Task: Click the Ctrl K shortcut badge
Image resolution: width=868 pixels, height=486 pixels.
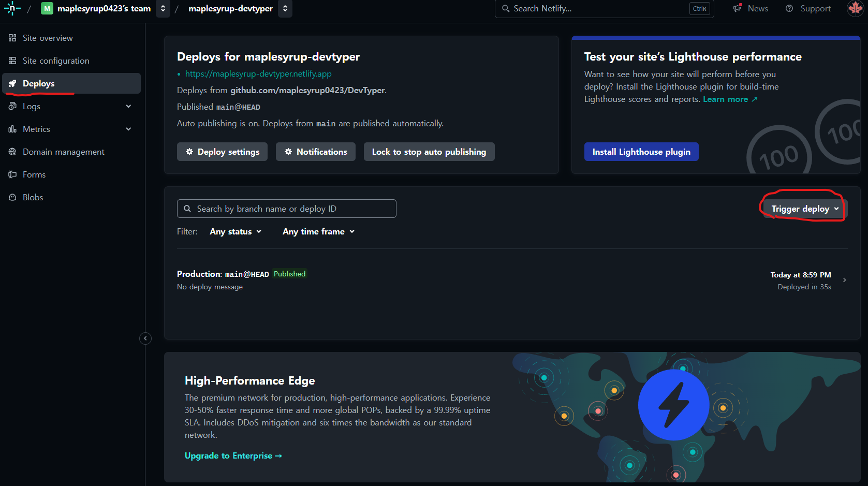Action: tap(700, 8)
